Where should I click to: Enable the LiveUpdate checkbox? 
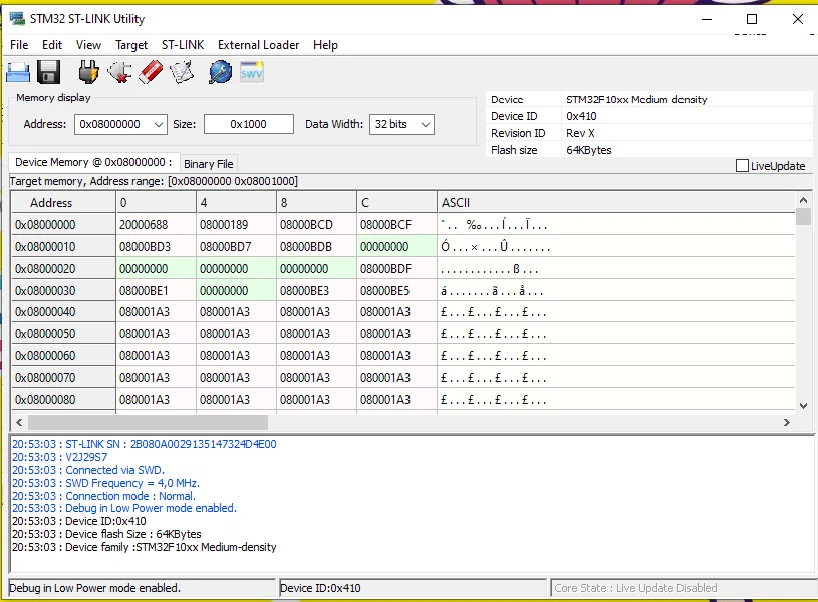(742, 166)
